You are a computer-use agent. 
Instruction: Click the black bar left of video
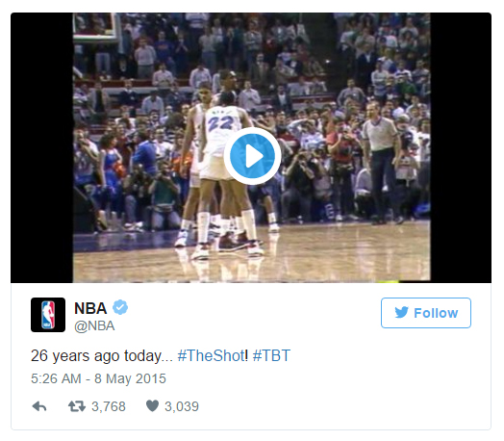(x=41, y=147)
